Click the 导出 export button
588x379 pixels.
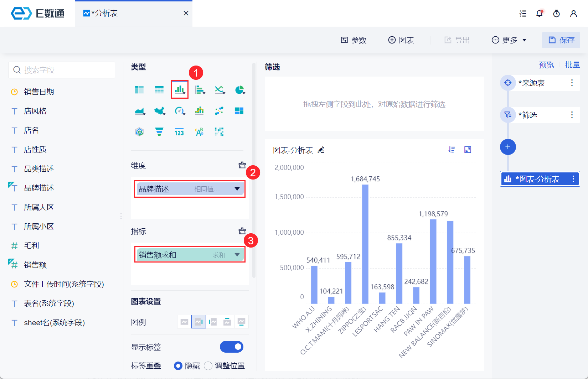click(x=457, y=40)
